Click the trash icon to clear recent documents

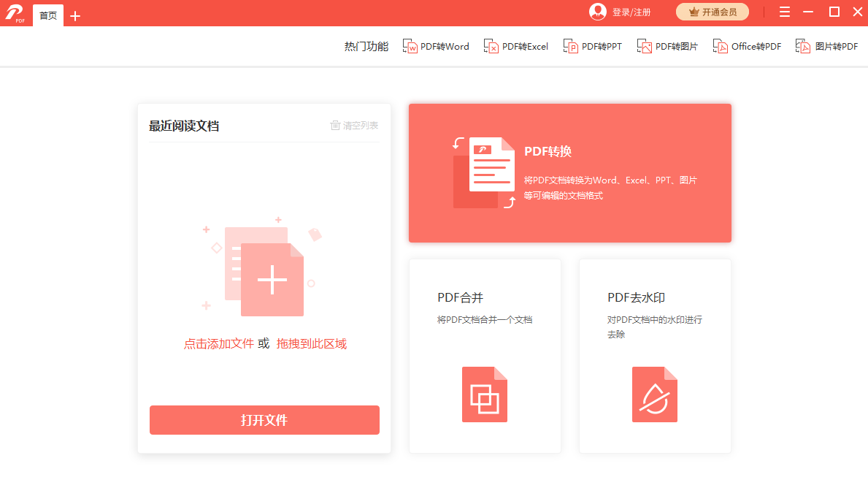[x=334, y=124]
